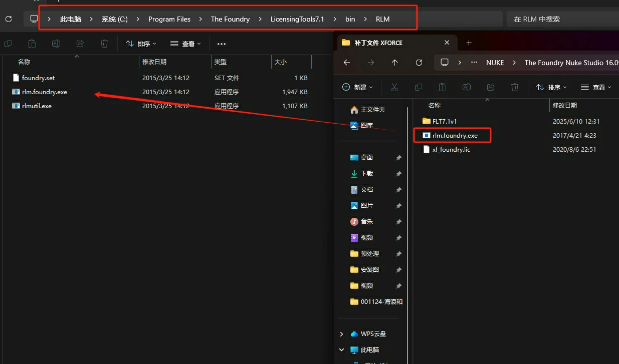Click the delete icon in XFORCE window toolbar

[x=515, y=87]
